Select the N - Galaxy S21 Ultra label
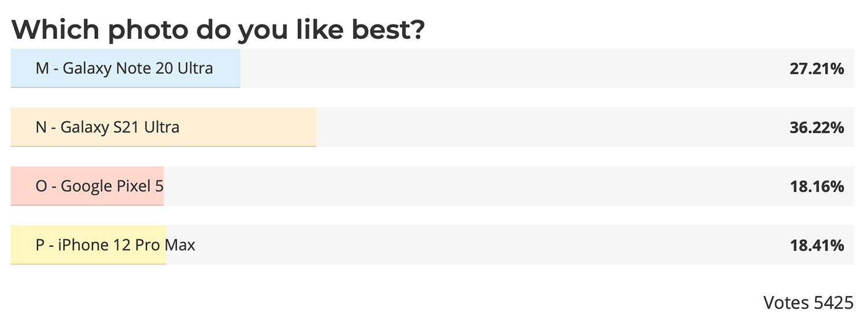Viewport: 868px width, 328px height. point(108,127)
